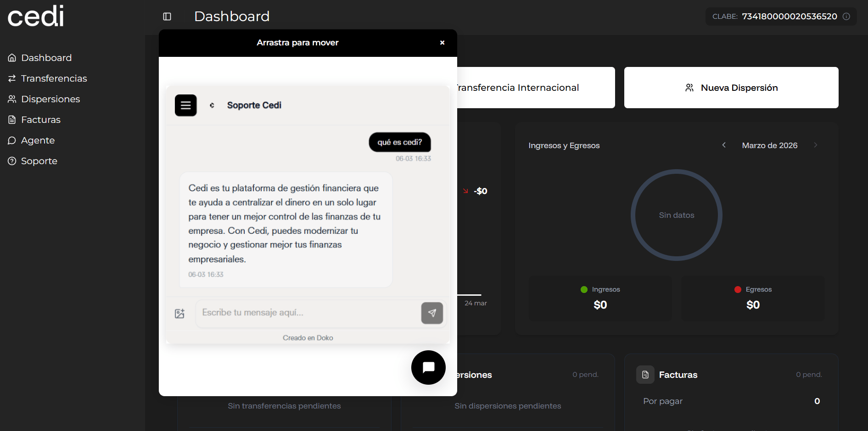Click the Nueva Dispersión button
Image resolution: width=868 pixels, height=431 pixels.
point(731,88)
